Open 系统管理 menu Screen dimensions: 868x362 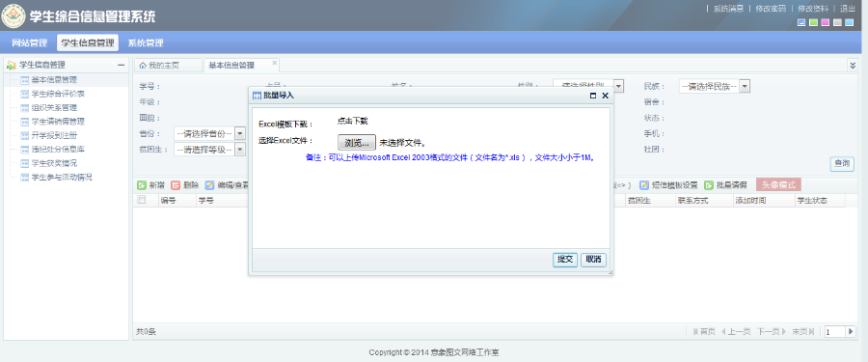pyautogui.click(x=146, y=42)
